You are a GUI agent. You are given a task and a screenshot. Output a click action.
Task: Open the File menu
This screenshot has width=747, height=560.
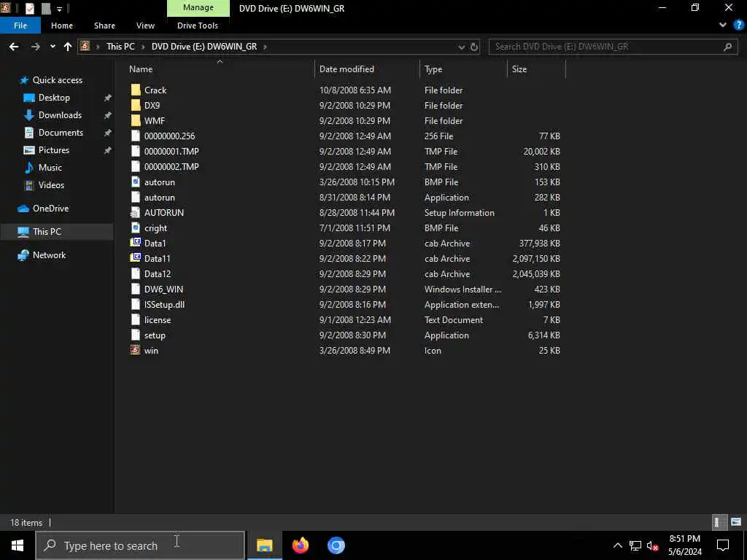click(x=20, y=26)
